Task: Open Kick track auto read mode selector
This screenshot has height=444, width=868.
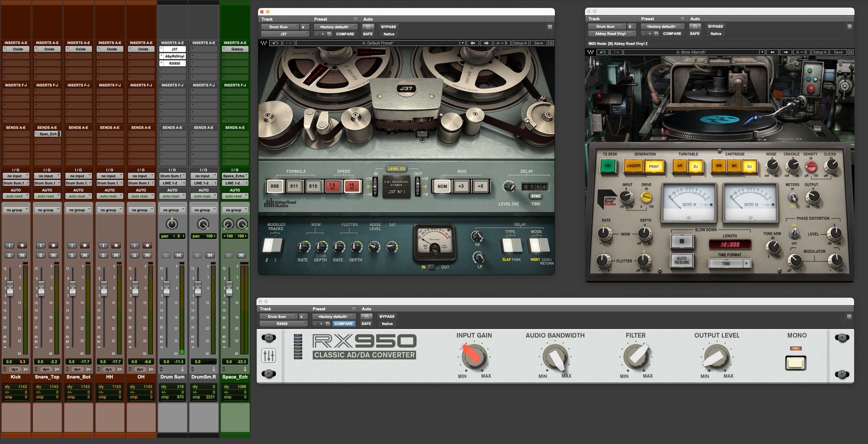Action: [x=16, y=196]
